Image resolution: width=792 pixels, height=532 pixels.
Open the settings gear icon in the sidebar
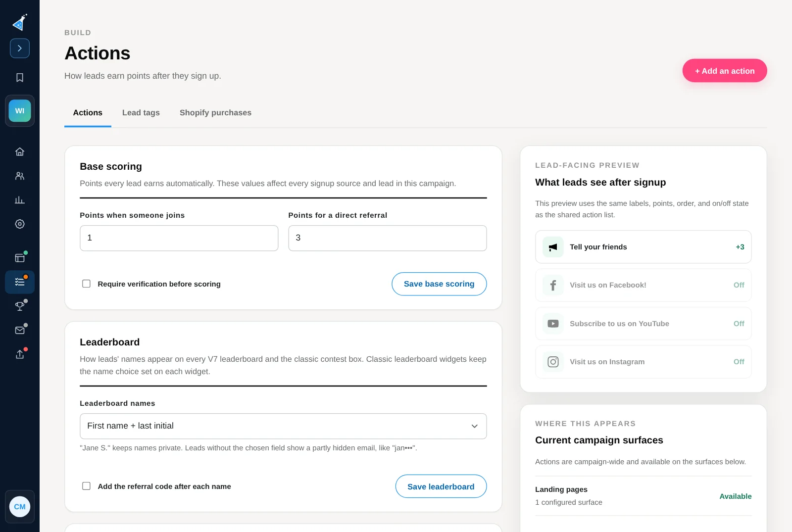tap(20, 224)
